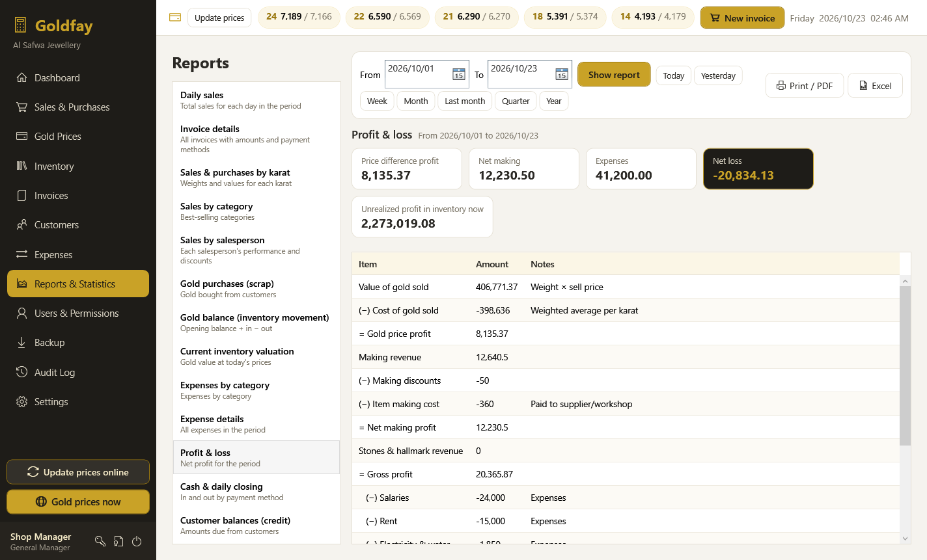Open the Sales by category report
The image size is (927, 560).
256,211
